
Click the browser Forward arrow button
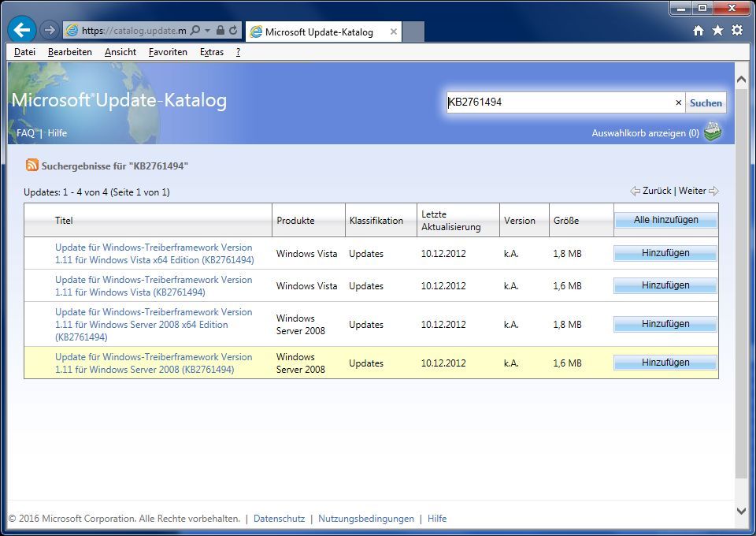pos(49,30)
